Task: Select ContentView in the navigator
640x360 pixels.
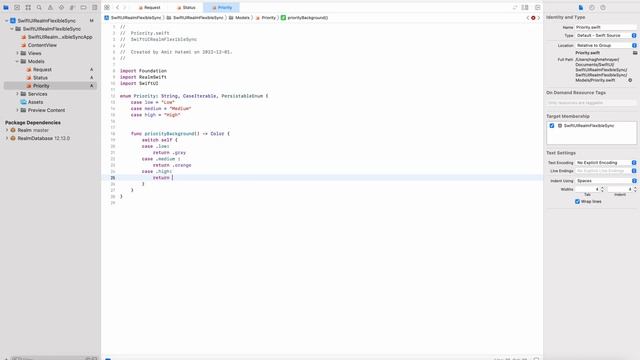Action: point(42,45)
